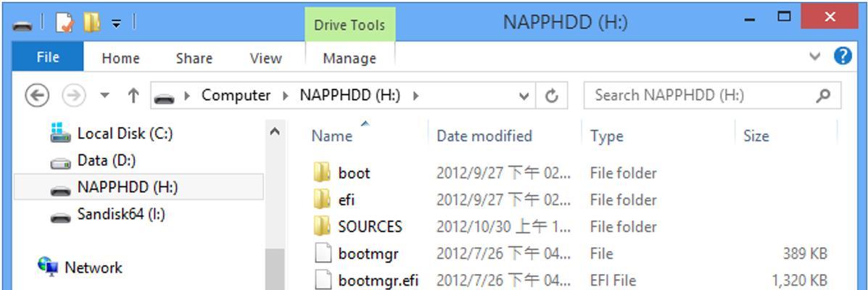The width and height of the screenshot is (868, 290).
Task: Sort files by Date modified column header
Action: pos(484,136)
